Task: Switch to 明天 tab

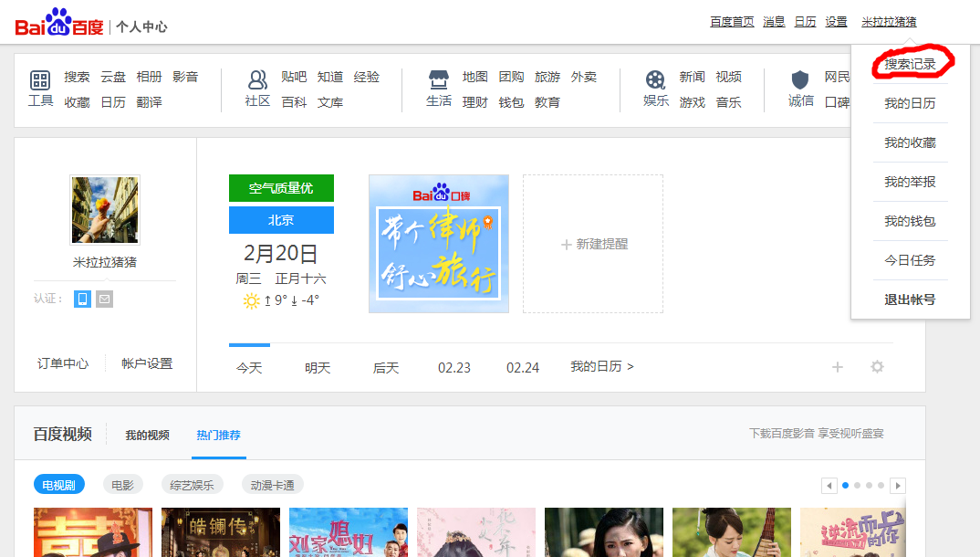Action: pyautogui.click(x=318, y=368)
